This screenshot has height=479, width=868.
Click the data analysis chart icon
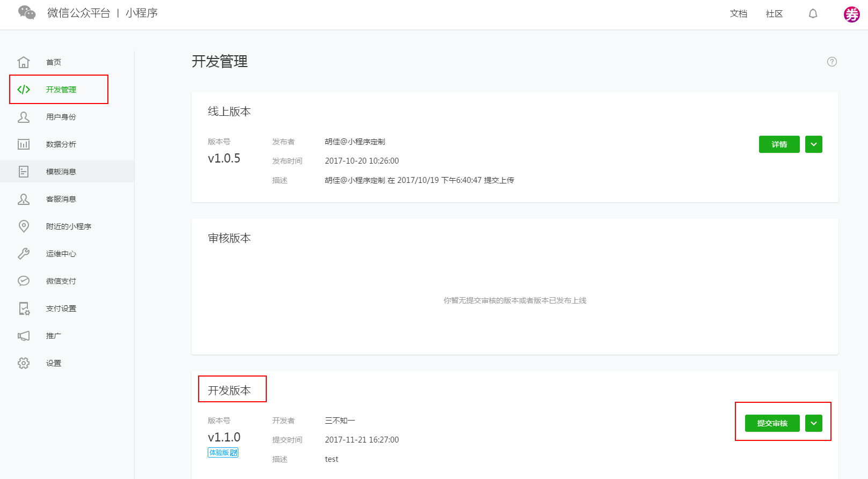24,144
